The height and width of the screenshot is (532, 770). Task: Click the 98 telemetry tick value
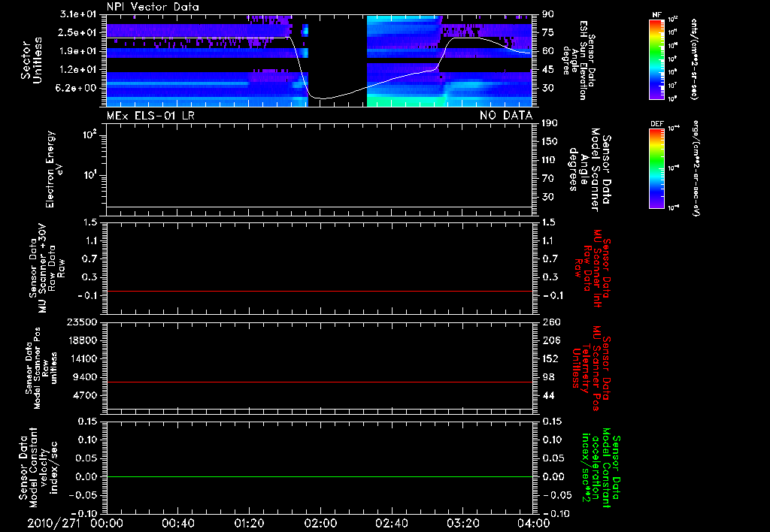tap(548, 377)
